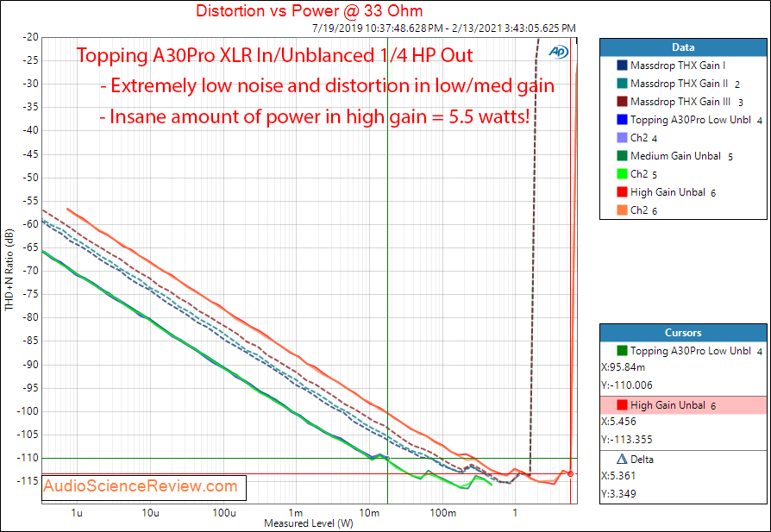Select the red cursor dot on the High Gain curve
The height and width of the screenshot is (532, 771).
tap(570, 474)
